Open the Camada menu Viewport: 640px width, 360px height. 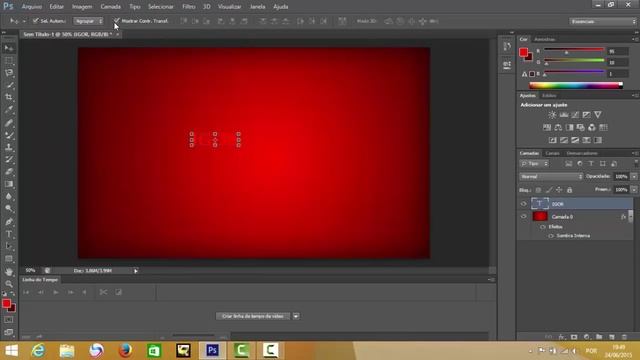(x=111, y=7)
